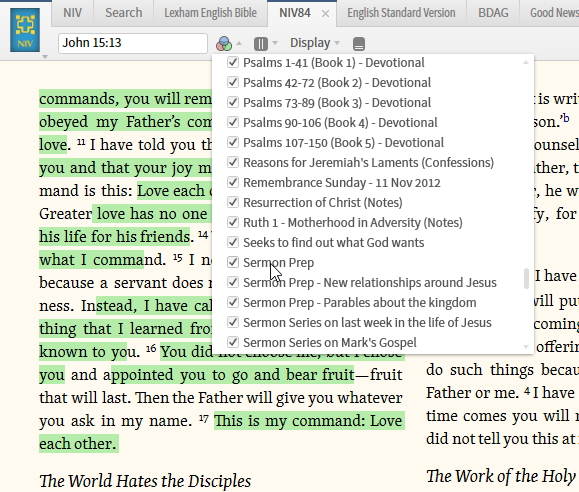Image resolution: width=579 pixels, height=492 pixels.
Task: Click the reading view panel icon
Action: [x=359, y=44]
